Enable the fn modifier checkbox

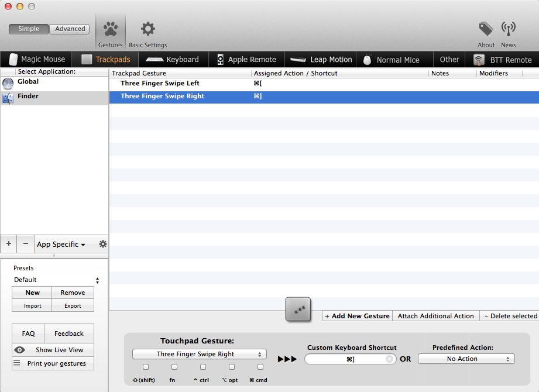[x=174, y=367]
